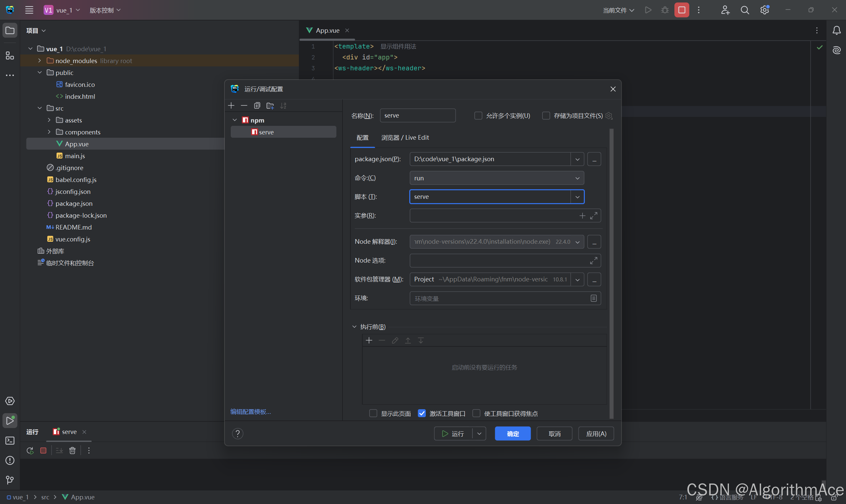
Task: Click the notifications bell icon
Action: 836,31
